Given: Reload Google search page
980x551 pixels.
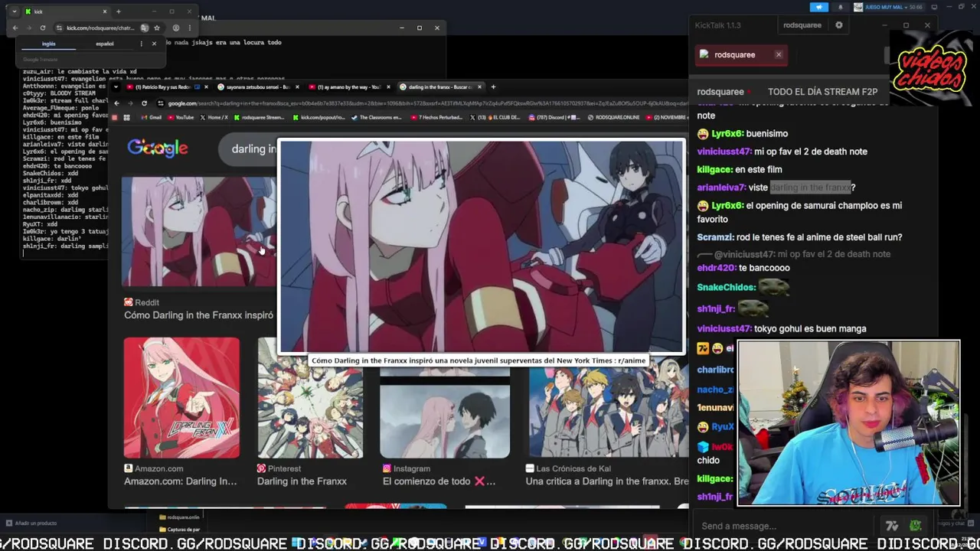Looking at the screenshot, I should pos(144,103).
